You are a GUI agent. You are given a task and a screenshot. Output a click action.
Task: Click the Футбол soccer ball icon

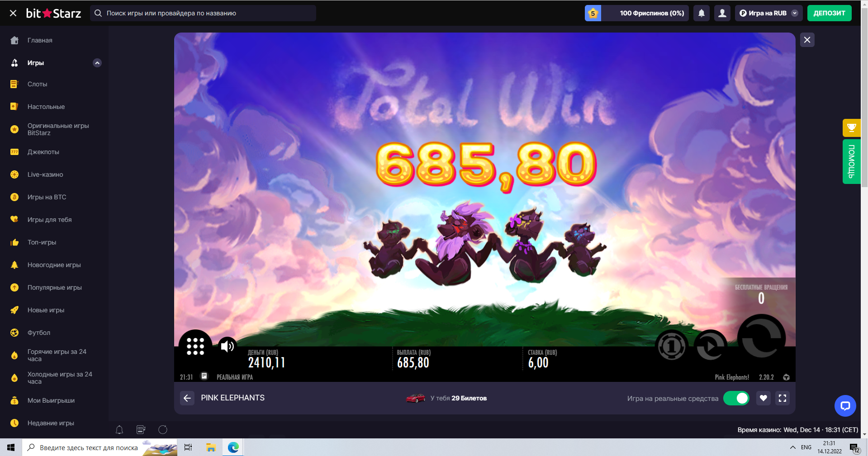point(14,333)
